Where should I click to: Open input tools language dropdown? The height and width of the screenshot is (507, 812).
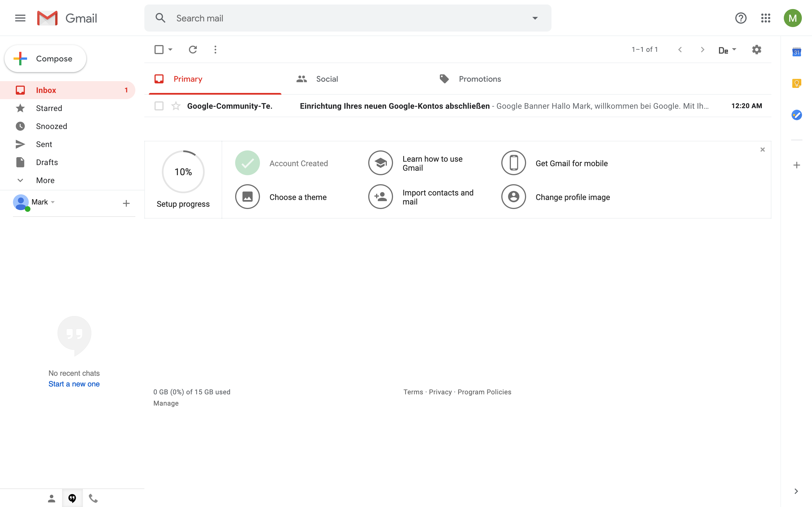pos(734,50)
